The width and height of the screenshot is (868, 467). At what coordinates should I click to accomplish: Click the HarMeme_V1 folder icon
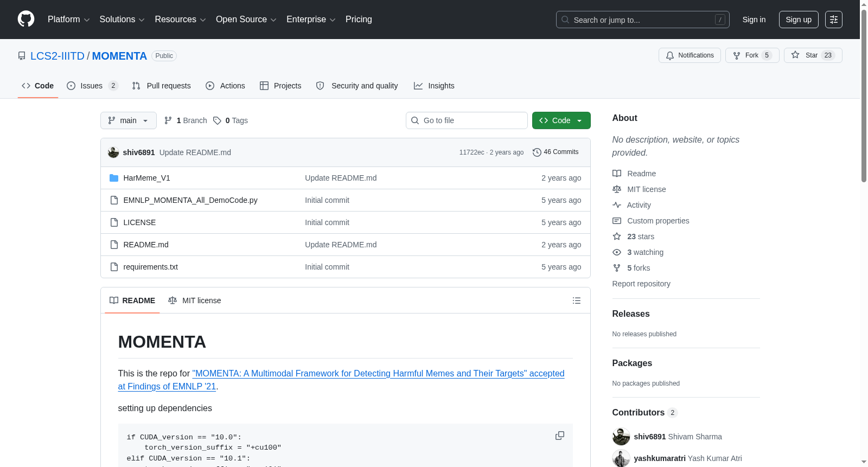coord(114,178)
